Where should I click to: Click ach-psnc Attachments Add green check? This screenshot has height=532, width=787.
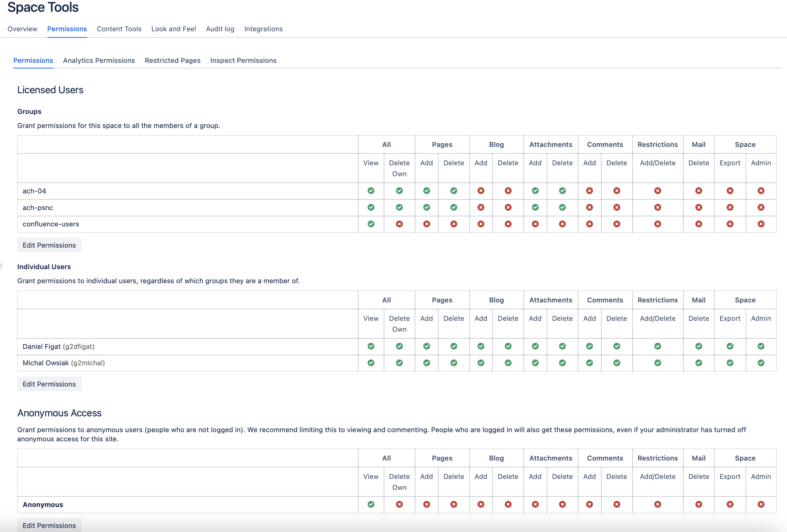click(x=535, y=207)
